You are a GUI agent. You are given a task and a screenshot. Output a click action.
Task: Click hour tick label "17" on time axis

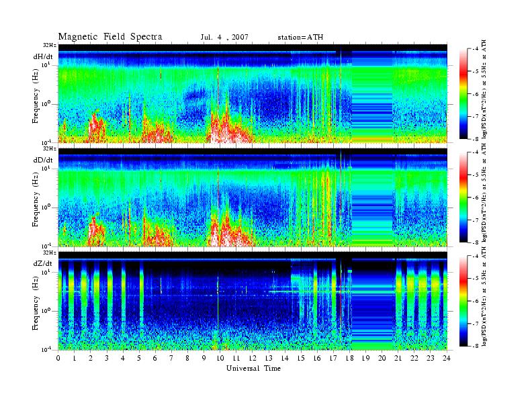[x=334, y=358]
